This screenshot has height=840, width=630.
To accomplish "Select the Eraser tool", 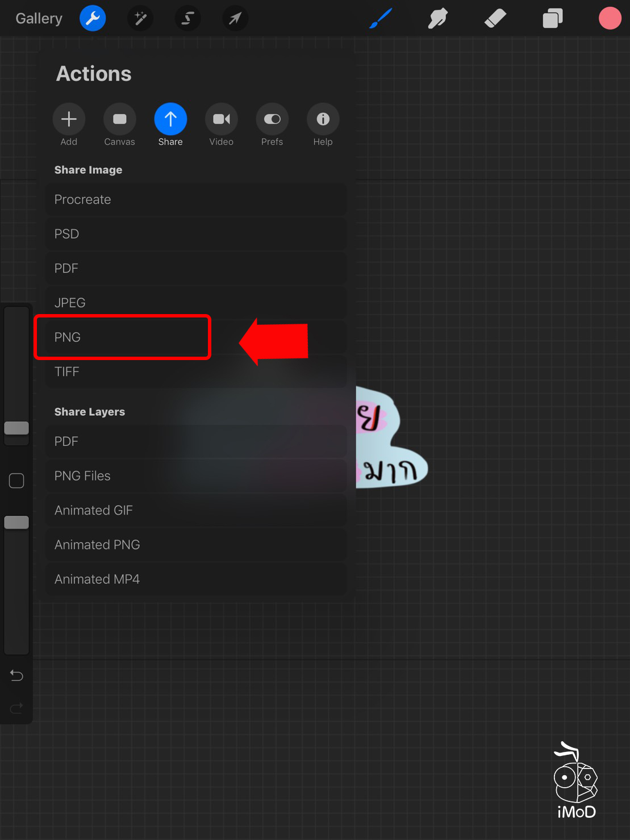I will coord(495,19).
